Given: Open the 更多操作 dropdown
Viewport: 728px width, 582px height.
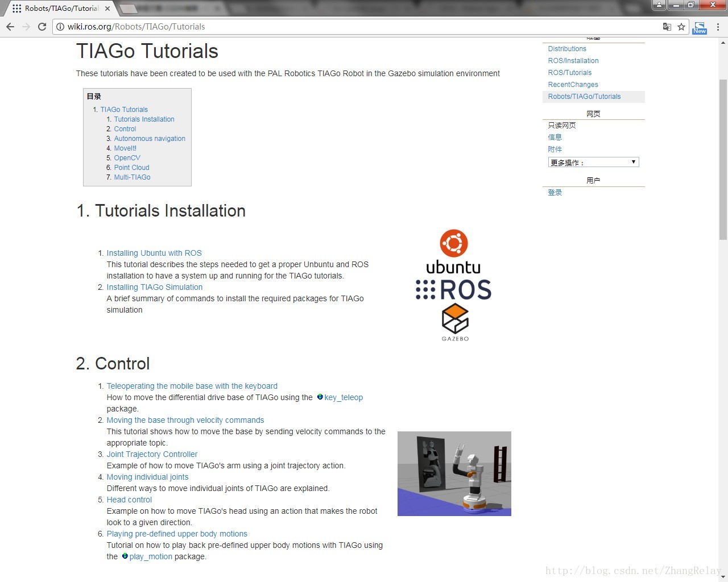Looking at the screenshot, I should point(593,162).
